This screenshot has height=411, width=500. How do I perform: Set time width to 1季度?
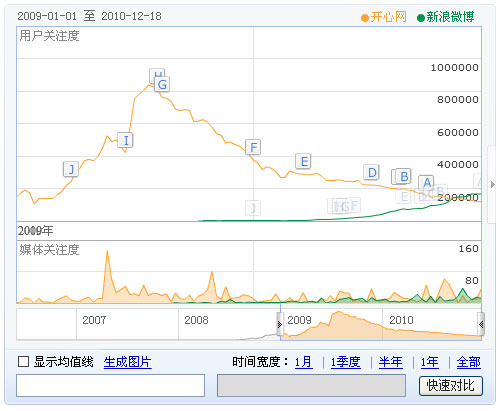click(346, 362)
